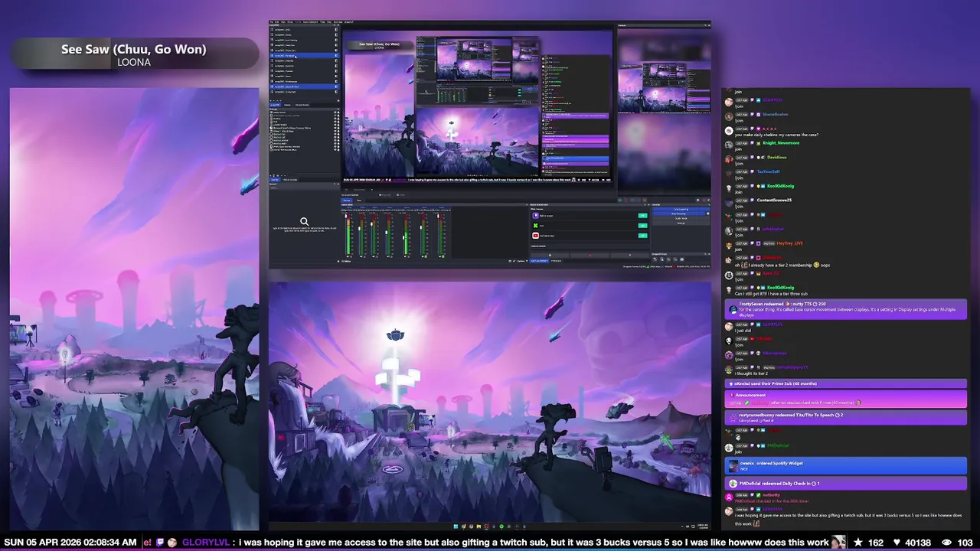
Task: Open the Edit menu in OBS
Action: tap(277, 23)
